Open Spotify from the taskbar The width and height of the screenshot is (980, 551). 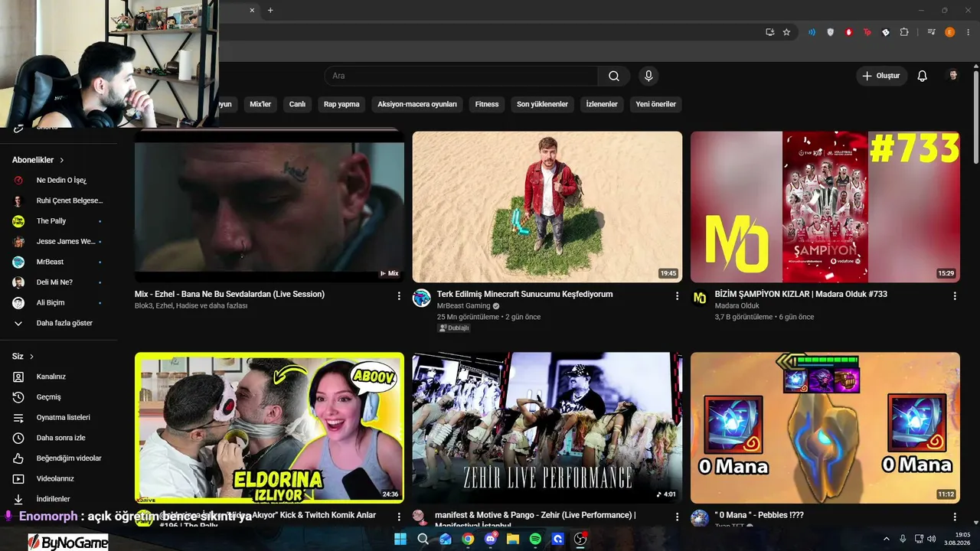click(x=535, y=539)
